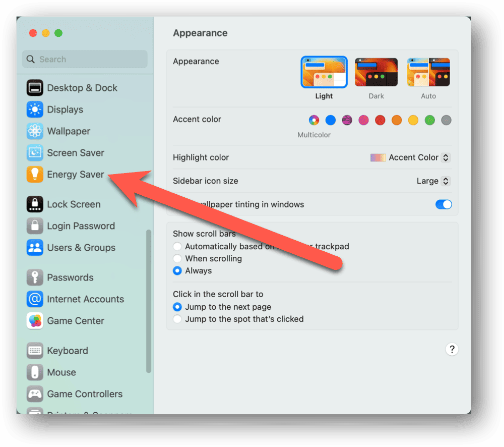This screenshot has width=504, height=447.
Task: Select Always show scroll bars option
Action: click(x=177, y=270)
